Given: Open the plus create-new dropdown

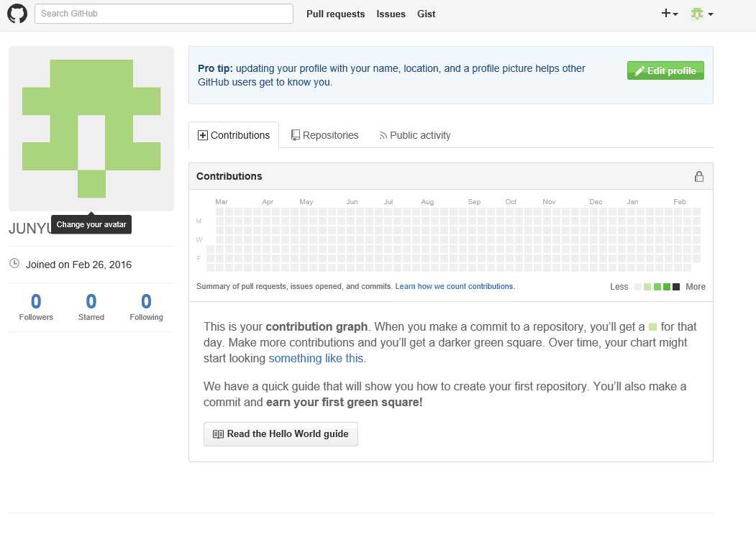Looking at the screenshot, I should (670, 14).
